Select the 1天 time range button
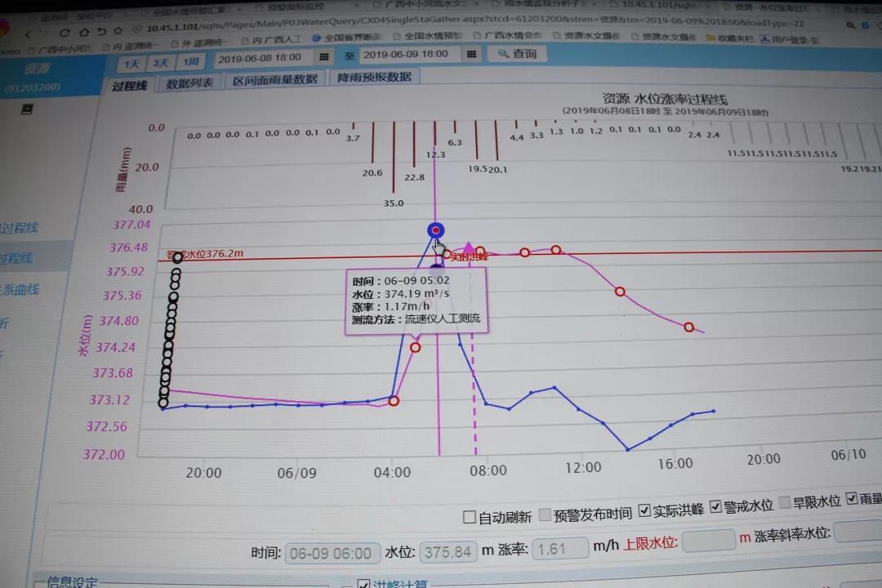The width and height of the screenshot is (882, 588). tap(132, 65)
